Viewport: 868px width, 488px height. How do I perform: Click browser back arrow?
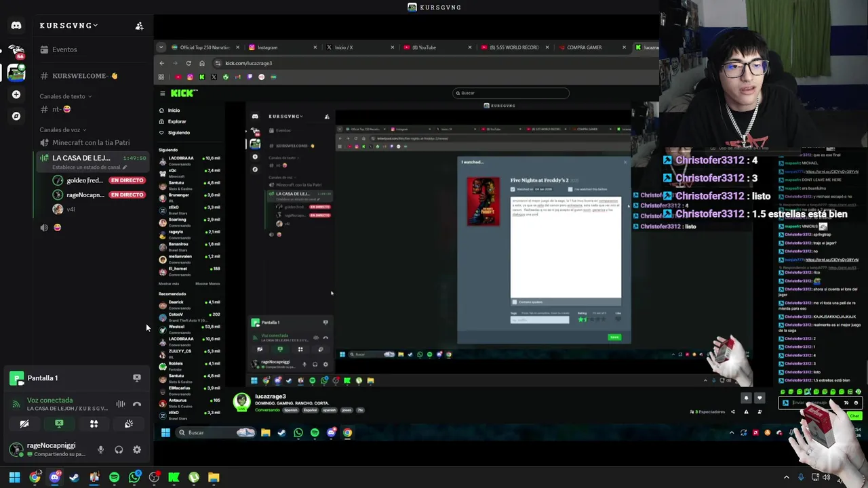tap(161, 63)
